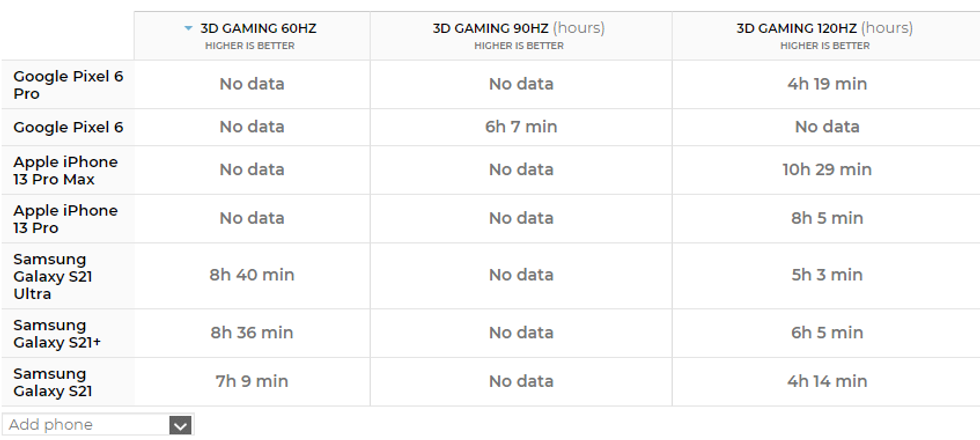
Task: Sort by 3D Gaming 120Hz column header
Action: pyautogui.click(x=824, y=29)
